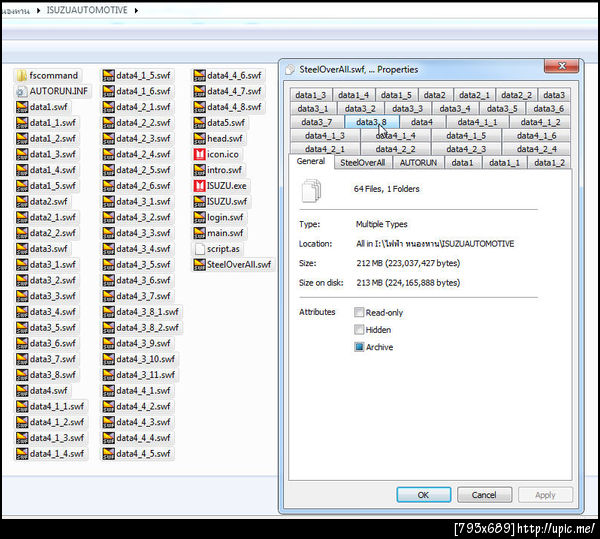The image size is (600, 539).
Task: Expand the breadcrumb arrow after ISUZUAUTOMOTIVE
Action: 136,10
